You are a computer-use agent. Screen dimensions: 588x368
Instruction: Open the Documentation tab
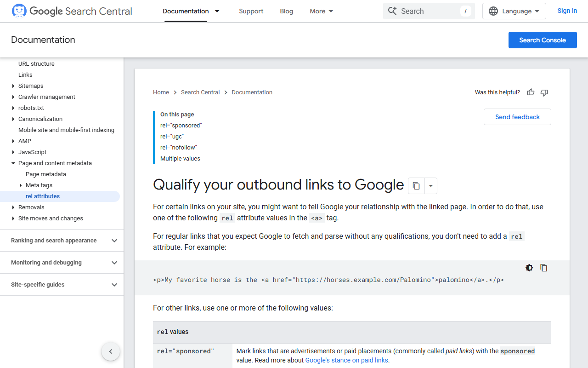[186, 11]
